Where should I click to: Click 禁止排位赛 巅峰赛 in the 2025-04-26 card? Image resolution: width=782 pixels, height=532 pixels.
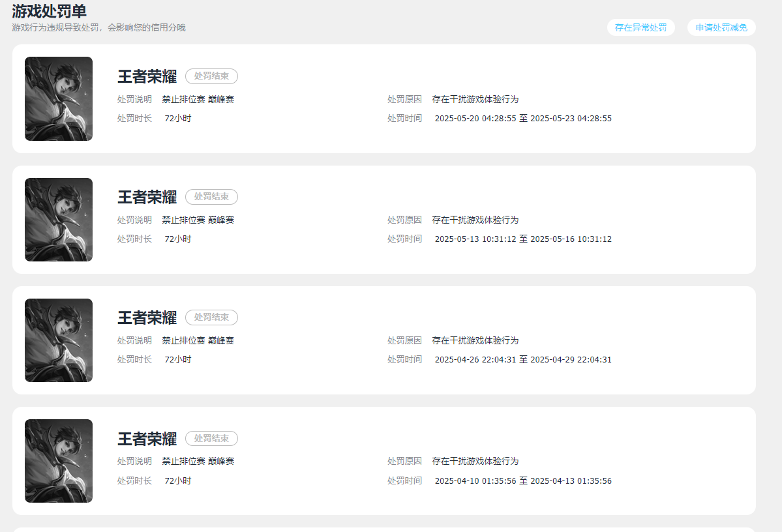(x=198, y=340)
